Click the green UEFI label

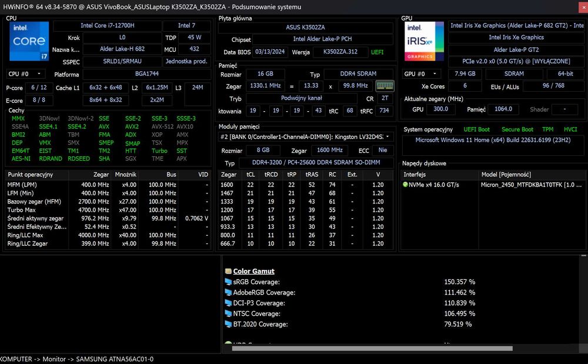(x=377, y=52)
